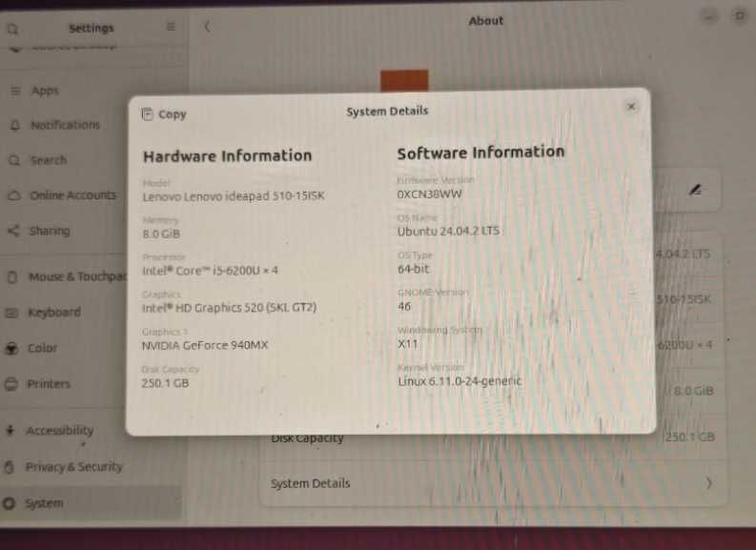Go back with the About header arrow

pos(207,27)
